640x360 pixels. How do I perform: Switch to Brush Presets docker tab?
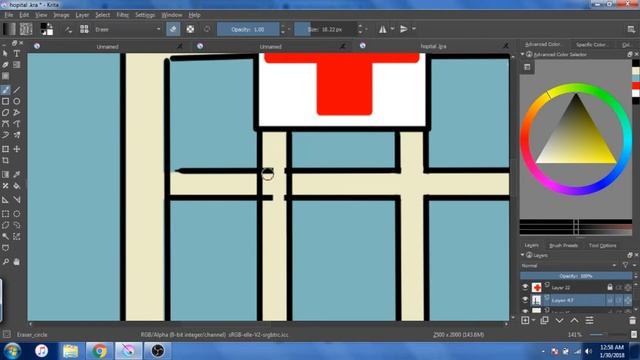pyautogui.click(x=563, y=245)
